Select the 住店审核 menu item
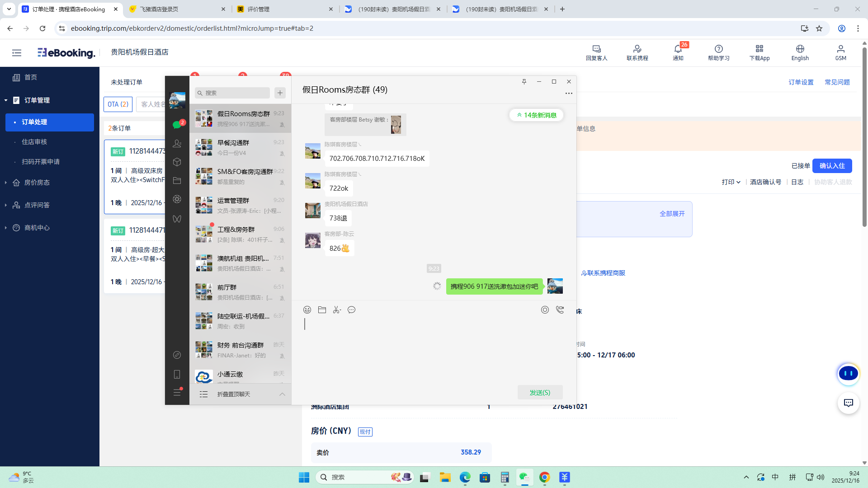 (34, 142)
